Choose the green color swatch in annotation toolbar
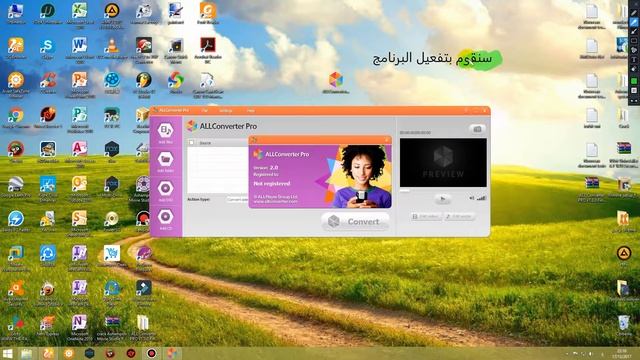The image size is (640, 360). click(634, 81)
